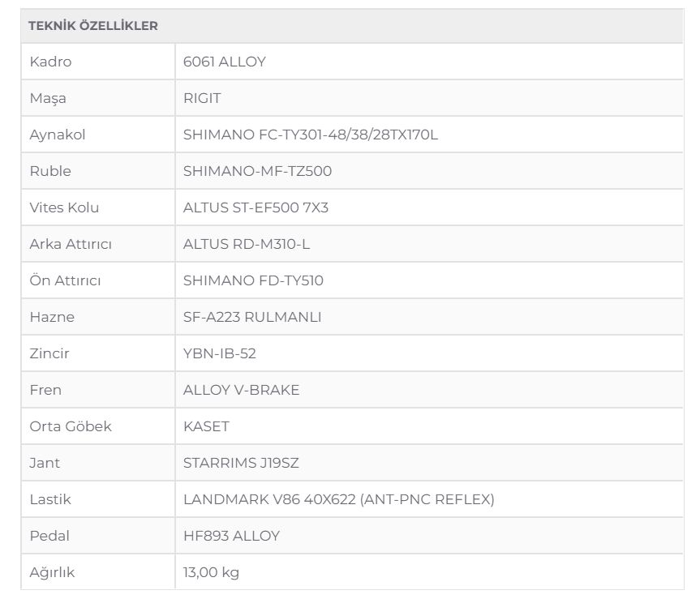Click the STARRIMS J19SZ value
The image size is (700, 599).
pyautogui.click(x=242, y=463)
